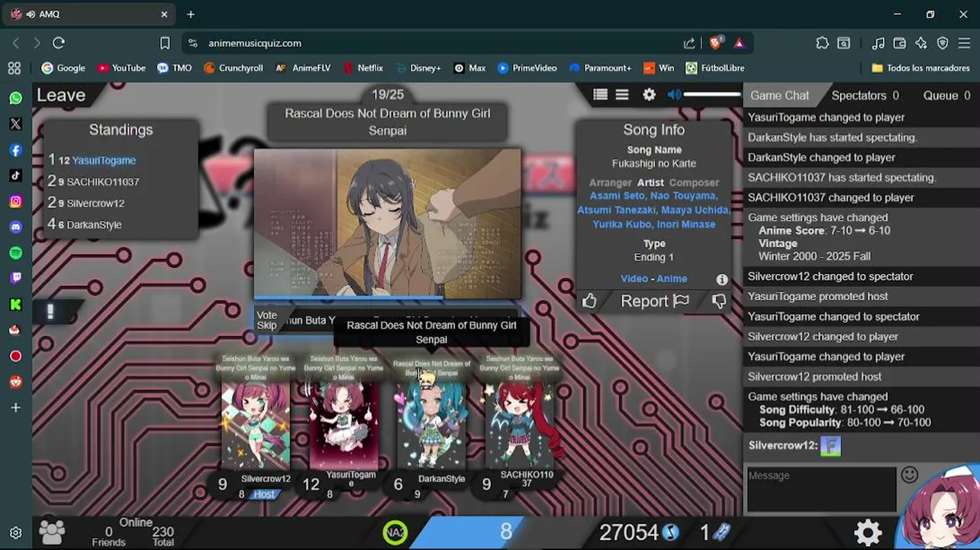Open the Twitch sidebar shortcut
This screenshot has width=980, height=550.
tap(15, 279)
